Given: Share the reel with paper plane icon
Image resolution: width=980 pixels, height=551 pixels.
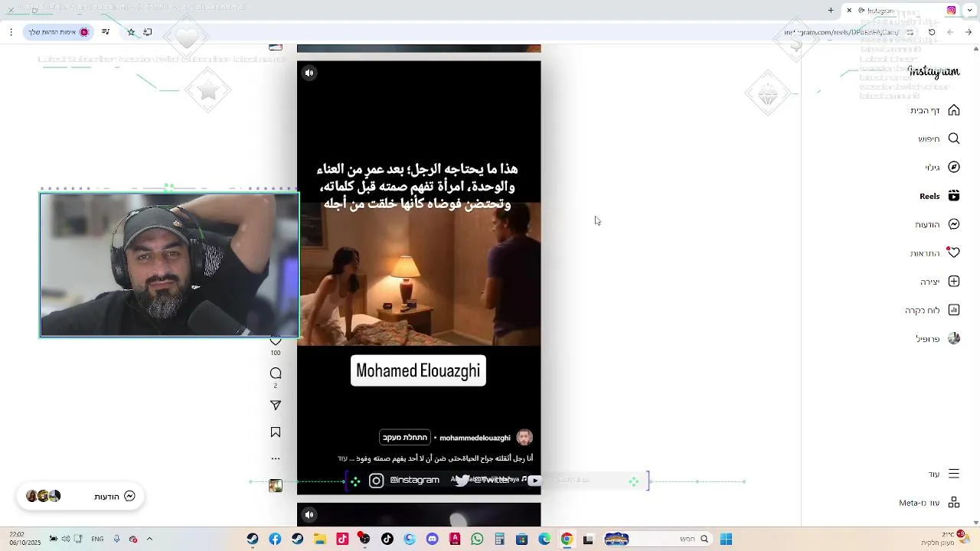Looking at the screenshot, I should [x=276, y=406].
